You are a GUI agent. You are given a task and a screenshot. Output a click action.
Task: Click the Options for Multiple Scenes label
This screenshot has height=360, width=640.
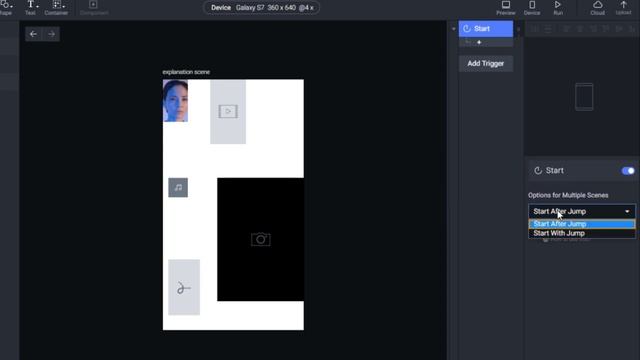pyautogui.click(x=568, y=195)
